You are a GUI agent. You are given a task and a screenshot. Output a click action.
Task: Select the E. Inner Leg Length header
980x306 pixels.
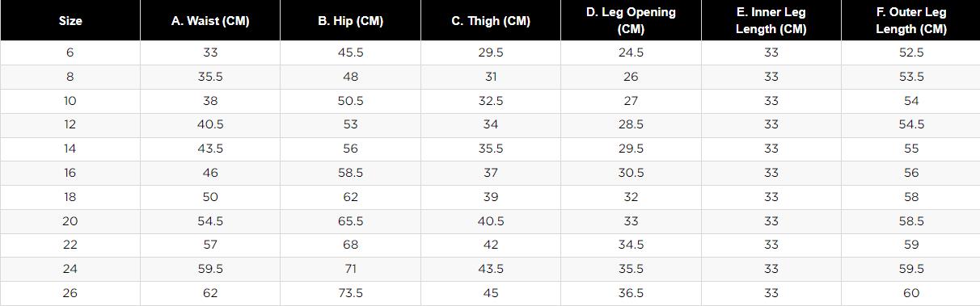point(771,21)
